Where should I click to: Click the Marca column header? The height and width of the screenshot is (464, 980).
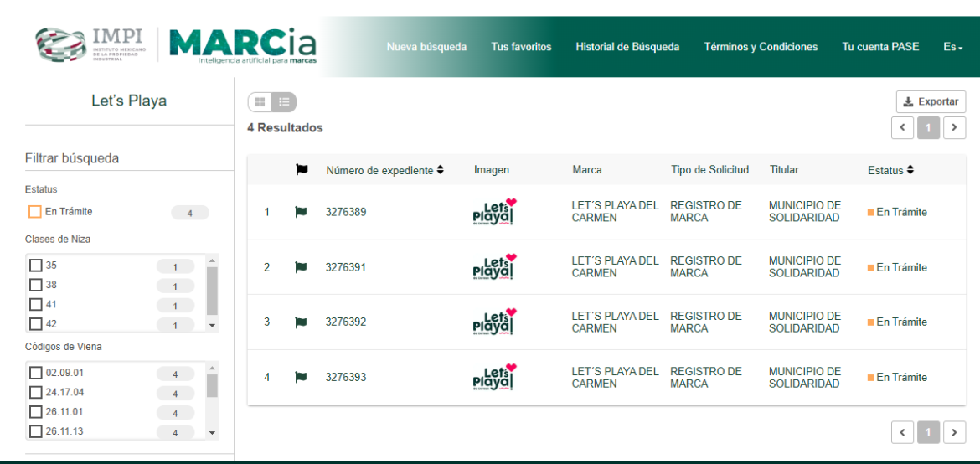587,169
